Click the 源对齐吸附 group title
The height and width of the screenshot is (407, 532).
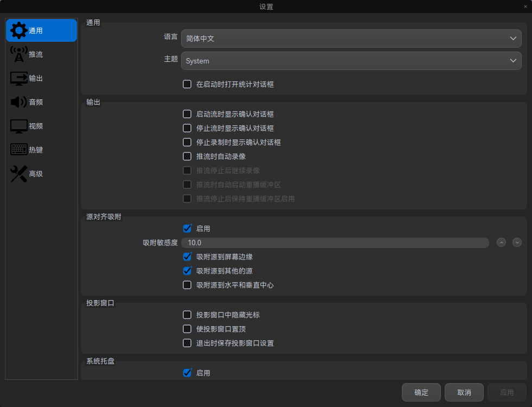tap(104, 217)
